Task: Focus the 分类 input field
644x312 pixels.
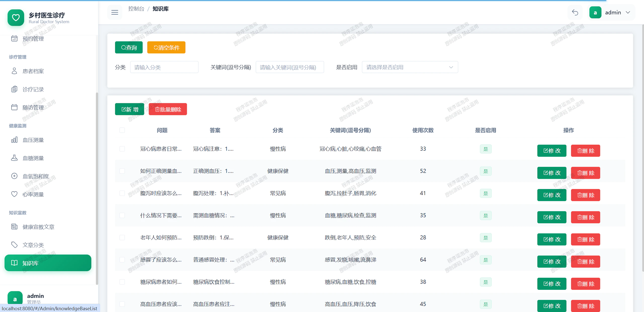Action: click(164, 67)
